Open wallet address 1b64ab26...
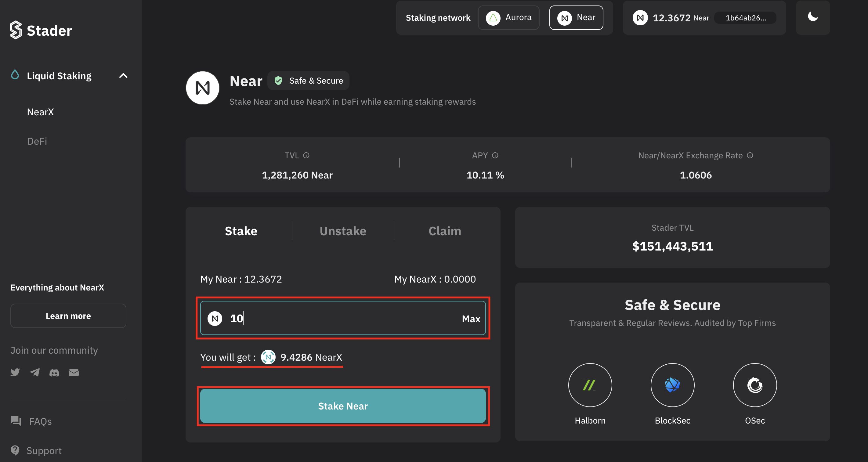 745,18
